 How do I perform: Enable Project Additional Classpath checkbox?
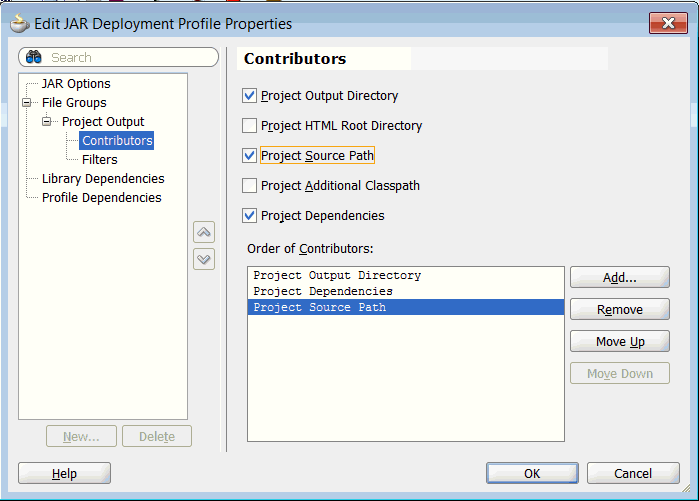click(249, 185)
